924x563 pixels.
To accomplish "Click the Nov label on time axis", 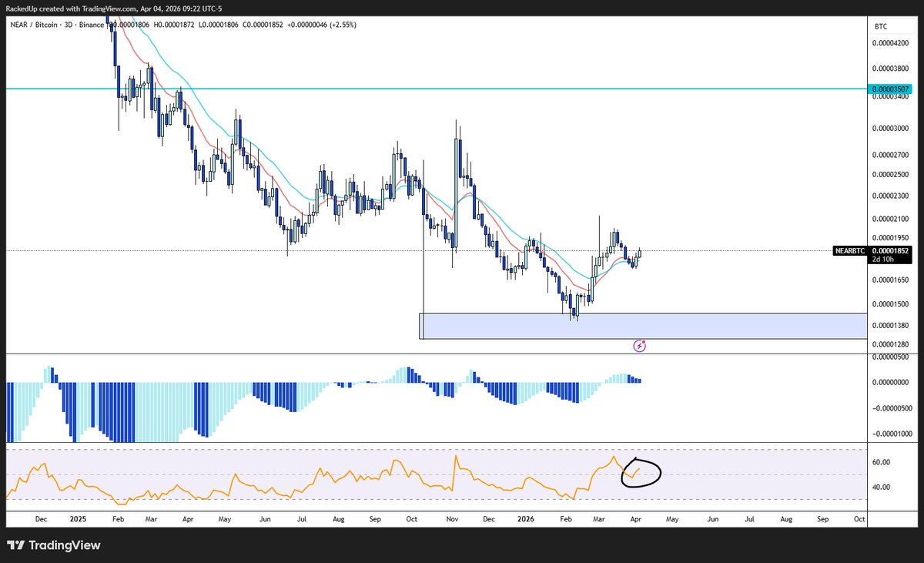I will click(452, 519).
